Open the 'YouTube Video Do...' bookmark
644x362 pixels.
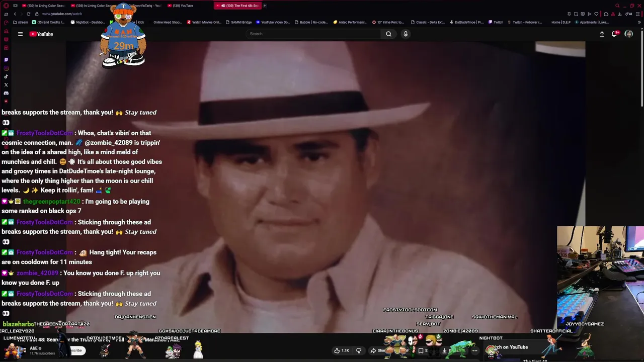(x=273, y=22)
